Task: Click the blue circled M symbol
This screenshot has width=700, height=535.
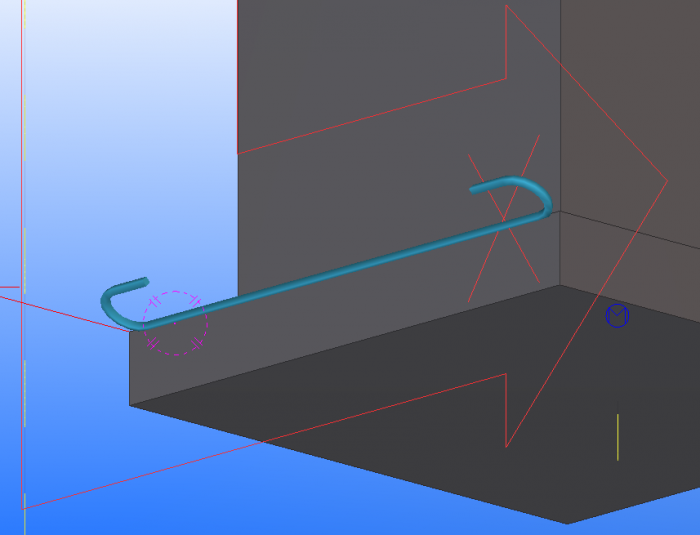Action: 617,316
